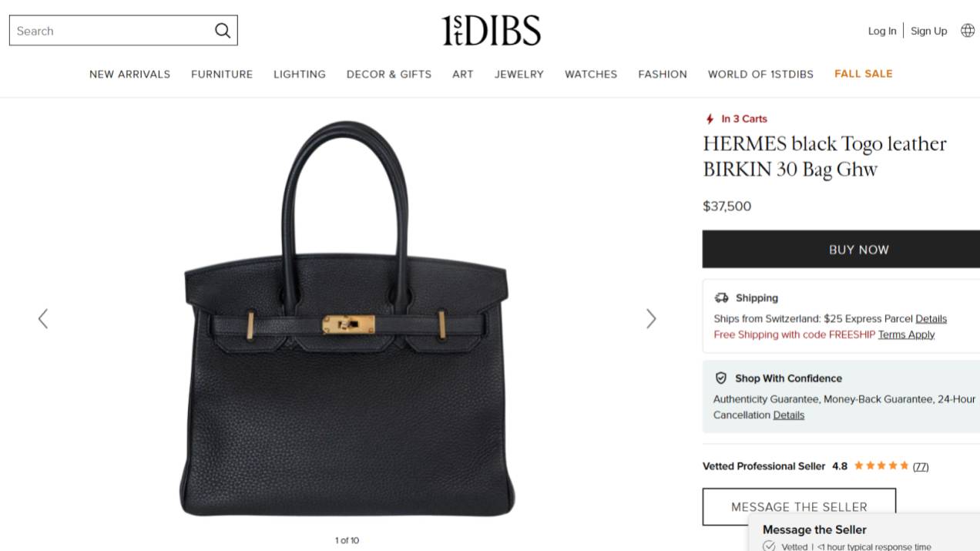
Task: Click Message the Seller button
Action: pyautogui.click(x=799, y=506)
